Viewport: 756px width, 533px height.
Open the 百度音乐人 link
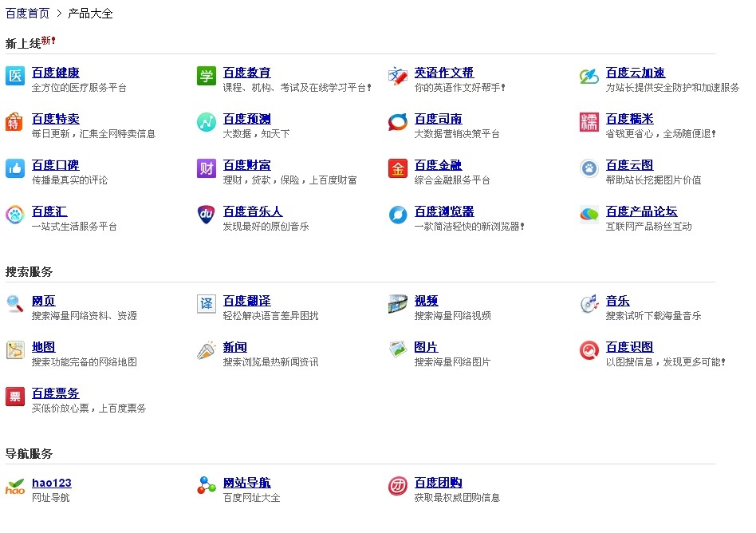(x=253, y=211)
